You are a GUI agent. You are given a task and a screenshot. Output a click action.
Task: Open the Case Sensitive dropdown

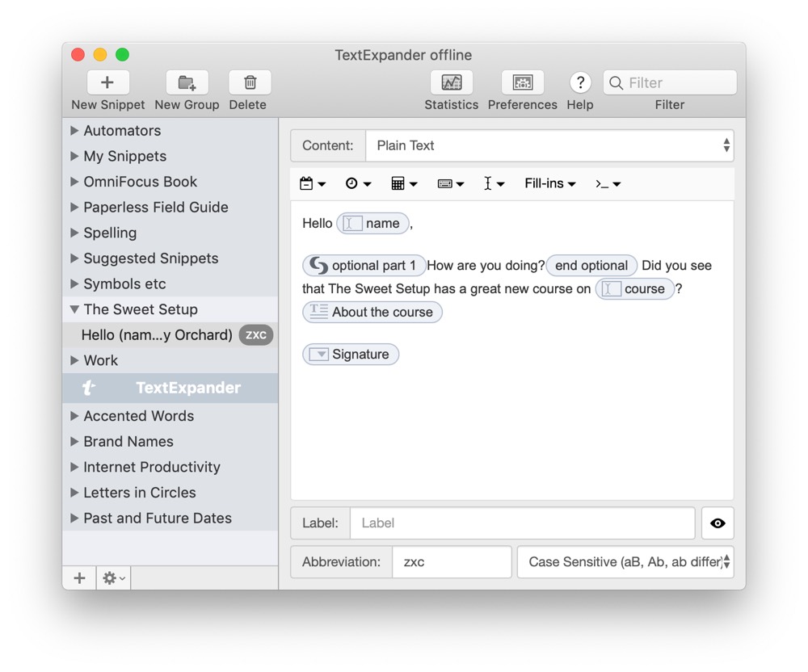click(x=625, y=562)
